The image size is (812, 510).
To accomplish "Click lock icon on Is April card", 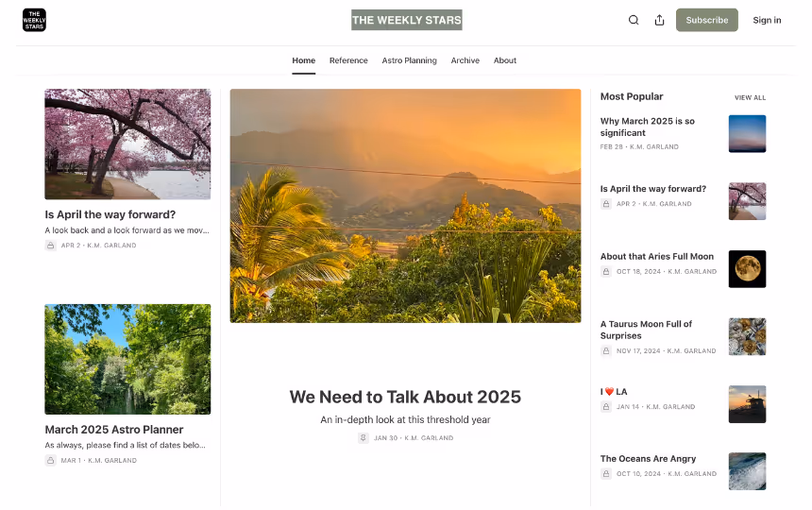I will tap(50, 246).
